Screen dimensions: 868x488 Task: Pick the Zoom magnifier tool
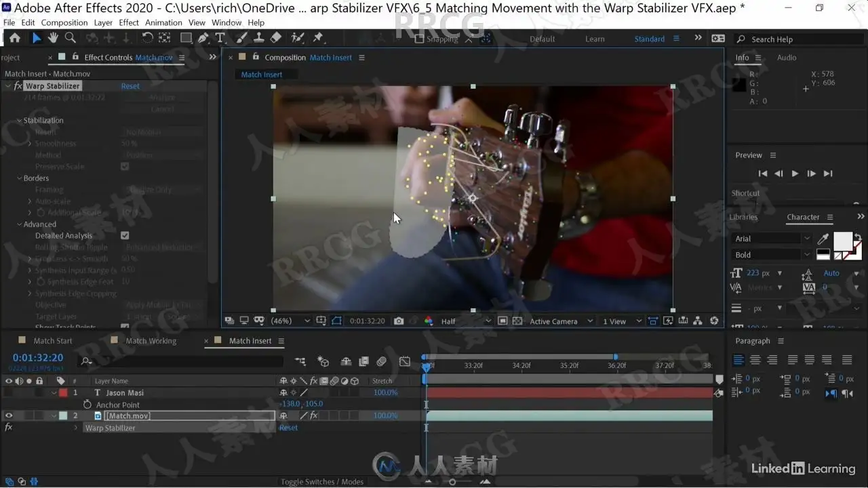coord(70,39)
